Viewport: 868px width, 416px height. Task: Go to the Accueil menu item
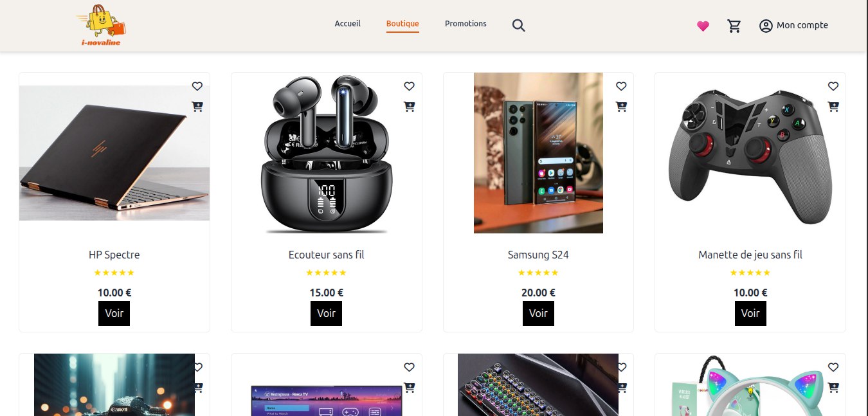347,24
